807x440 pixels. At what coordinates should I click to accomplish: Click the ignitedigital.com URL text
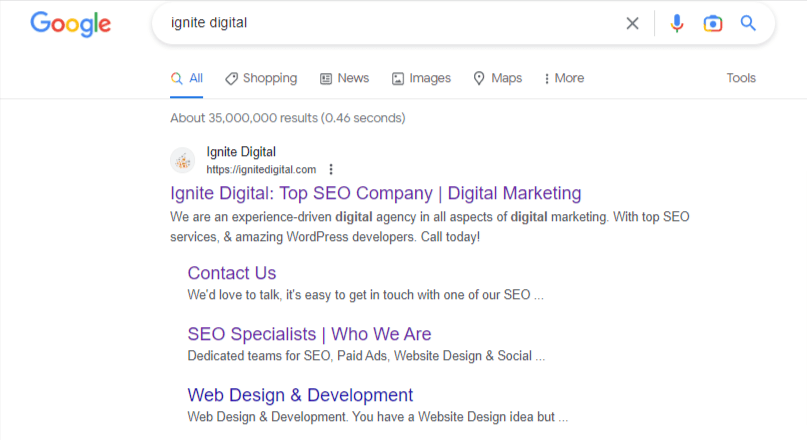[261, 169]
